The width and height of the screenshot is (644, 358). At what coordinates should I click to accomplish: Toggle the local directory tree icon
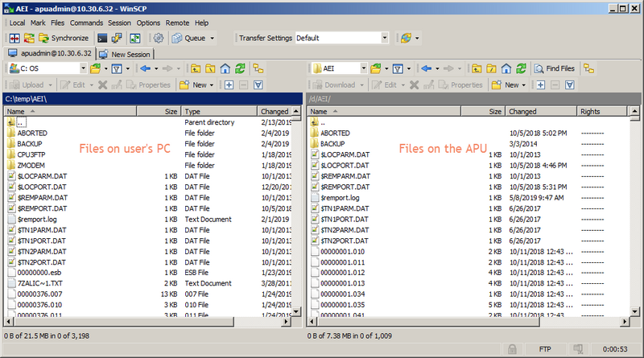click(258, 68)
